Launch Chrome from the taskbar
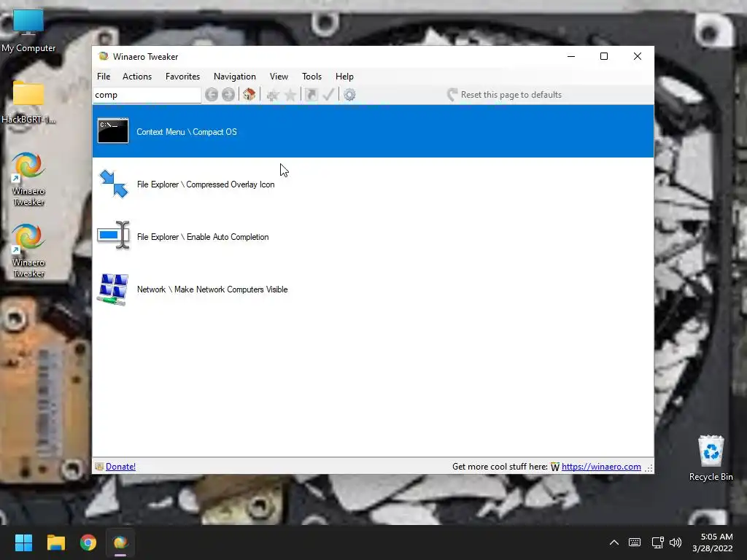This screenshot has height=560, width=747. tap(88, 542)
